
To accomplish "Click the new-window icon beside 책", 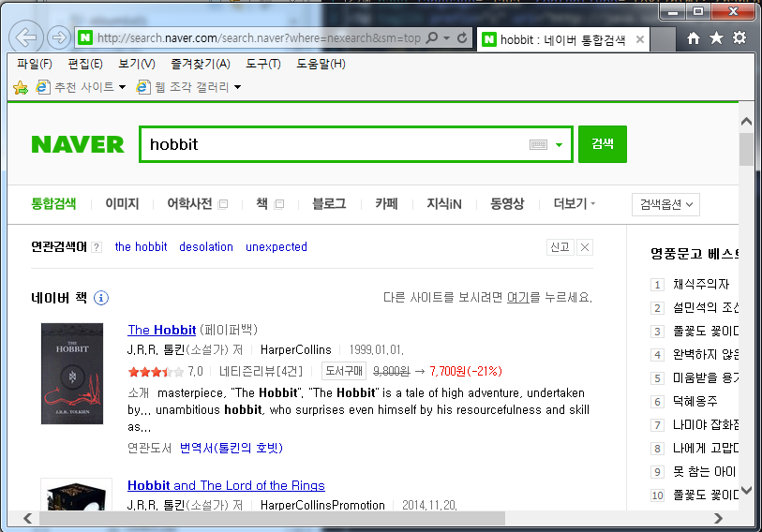I will 279,204.
